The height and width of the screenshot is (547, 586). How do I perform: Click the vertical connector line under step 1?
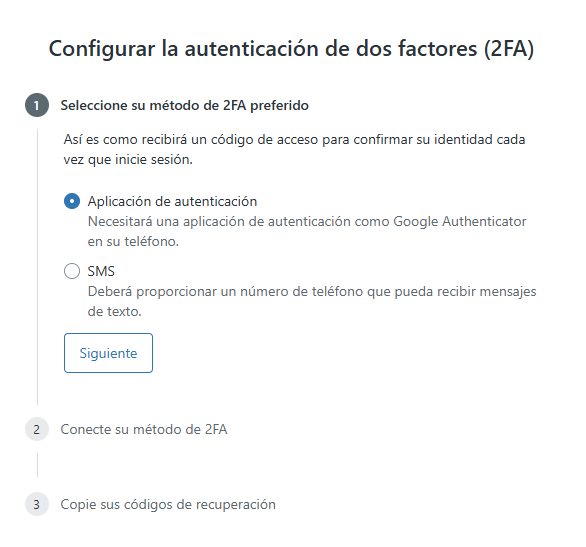(x=37, y=267)
